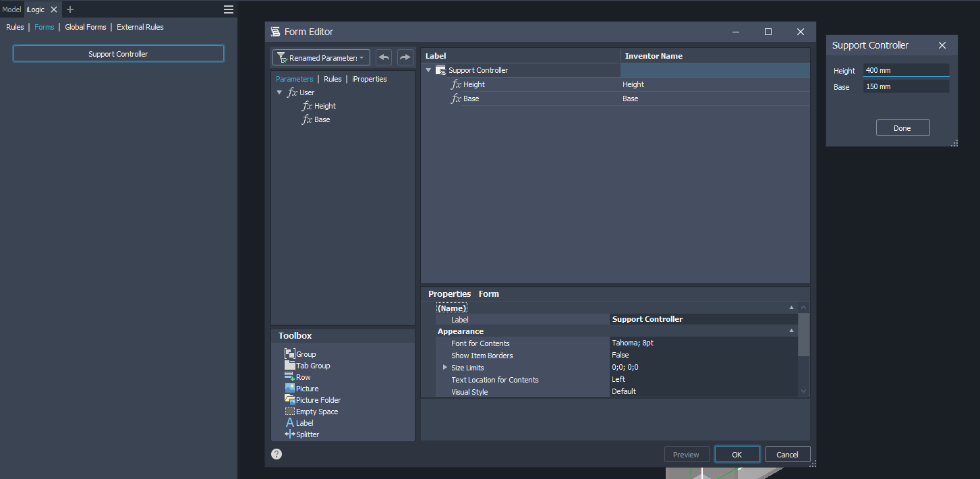Select the Splitter toolbox item

point(306,434)
